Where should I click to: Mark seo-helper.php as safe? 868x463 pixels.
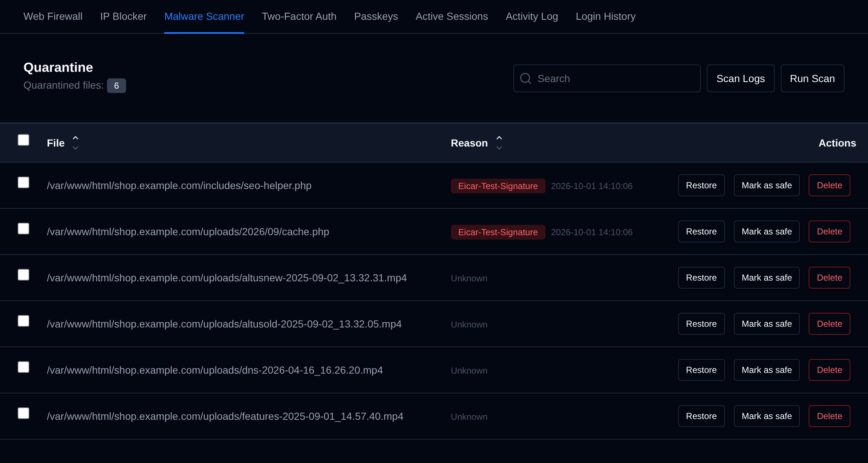coord(766,185)
